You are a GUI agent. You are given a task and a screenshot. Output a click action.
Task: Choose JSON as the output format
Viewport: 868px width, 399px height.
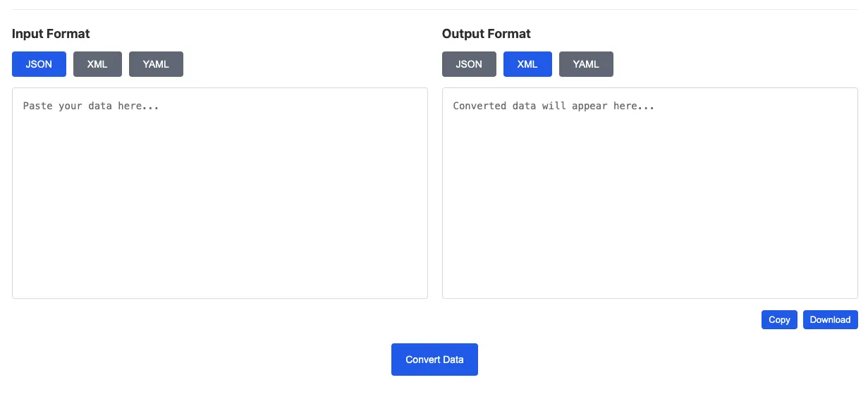click(469, 64)
